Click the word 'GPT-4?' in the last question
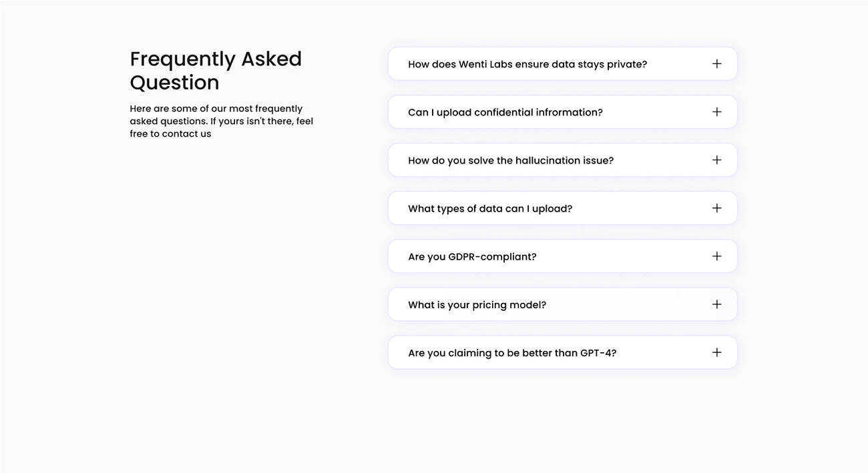 tap(598, 353)
